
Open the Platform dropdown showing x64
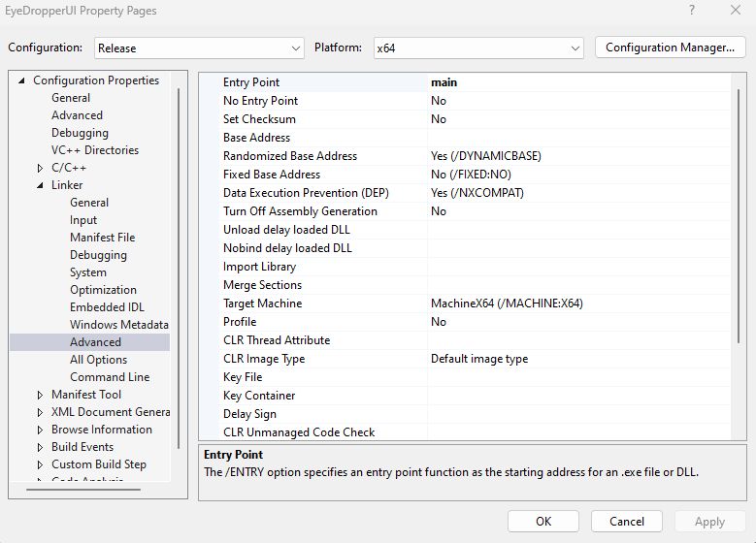tap(478, 48)
